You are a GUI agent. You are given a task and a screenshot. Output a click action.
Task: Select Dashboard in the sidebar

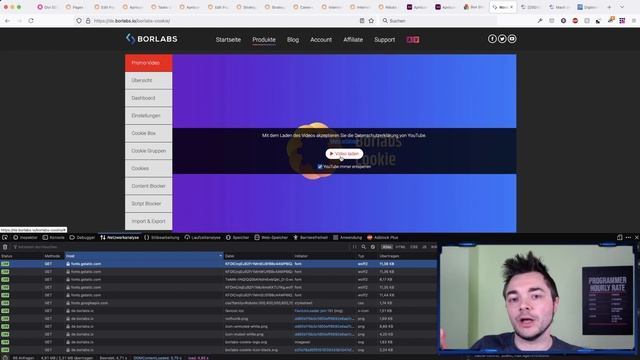149,98
